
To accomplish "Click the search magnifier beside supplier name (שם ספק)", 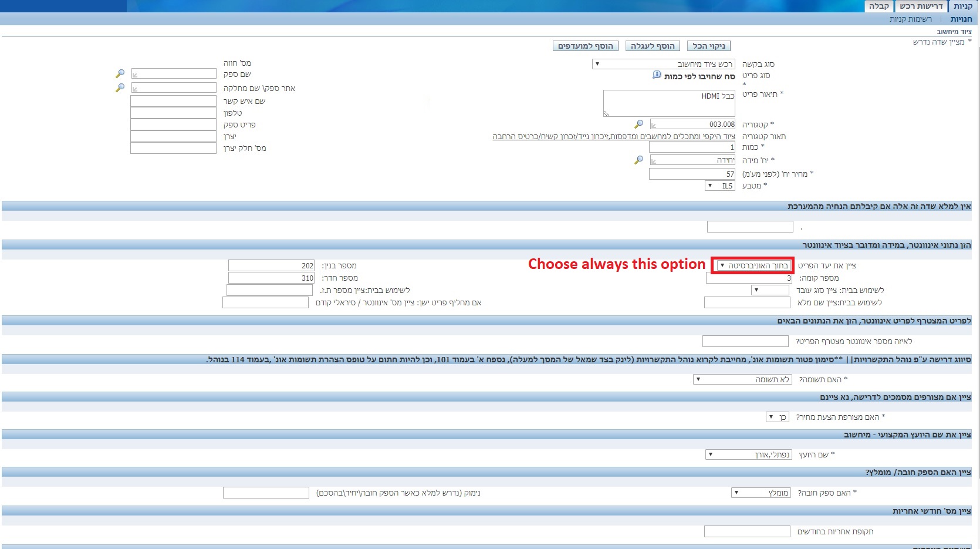I will tap(120, 74).
